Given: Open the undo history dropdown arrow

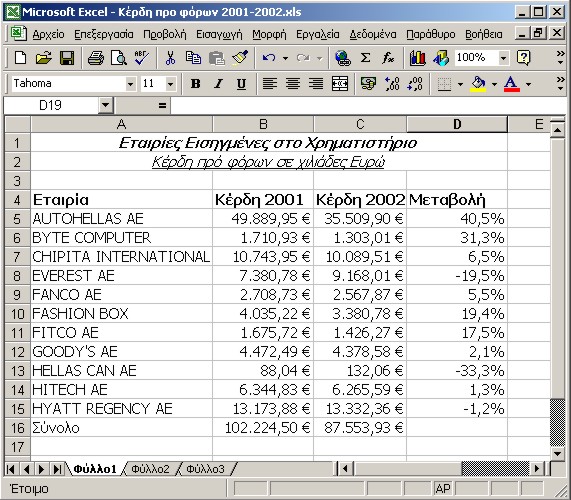Looking at the screenshot, I should 285,58.
